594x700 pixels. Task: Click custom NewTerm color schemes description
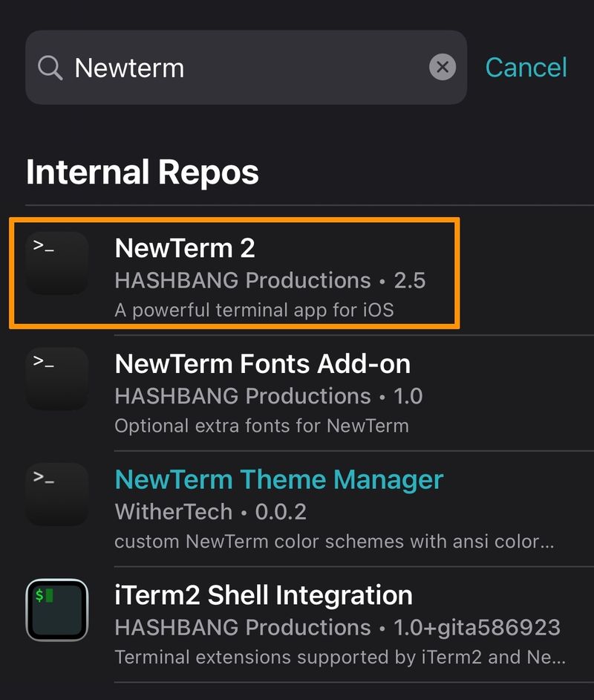coord(334,542)
